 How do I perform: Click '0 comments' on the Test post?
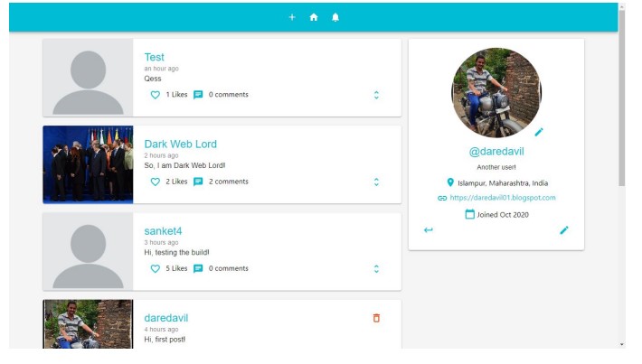coord(229,95)
